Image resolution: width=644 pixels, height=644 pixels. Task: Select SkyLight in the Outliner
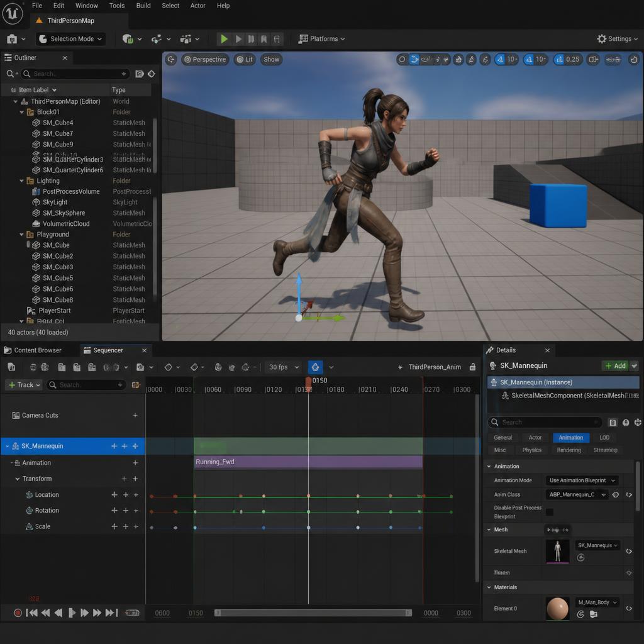(55, 202)
